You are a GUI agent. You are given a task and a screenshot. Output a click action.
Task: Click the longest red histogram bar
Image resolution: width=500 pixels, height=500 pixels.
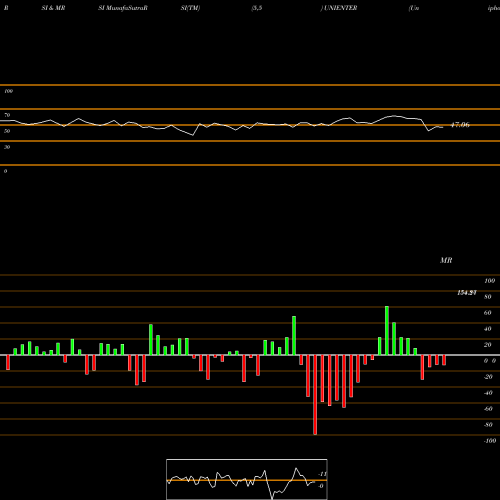[315, 395]
